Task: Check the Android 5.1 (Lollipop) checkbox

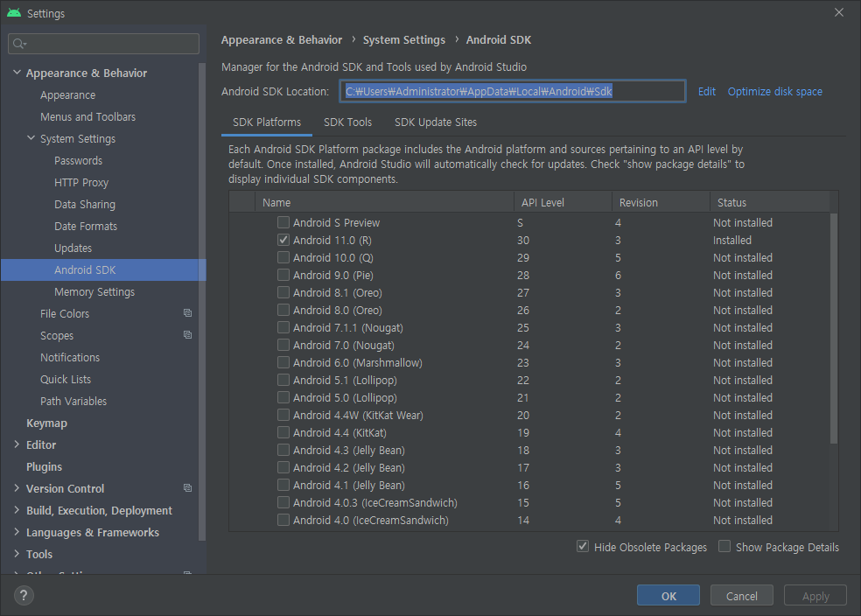Action: click(283, 380)
